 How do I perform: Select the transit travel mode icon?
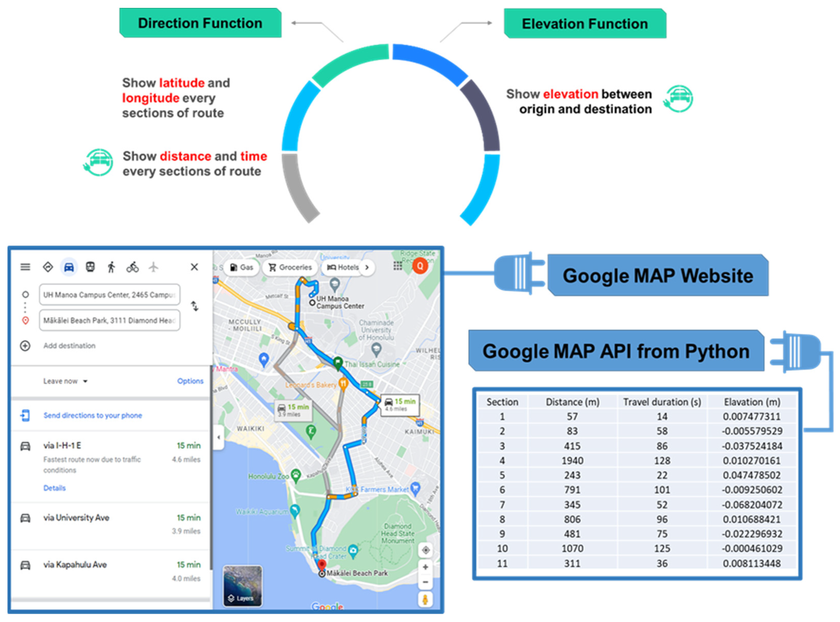point(90,267)
